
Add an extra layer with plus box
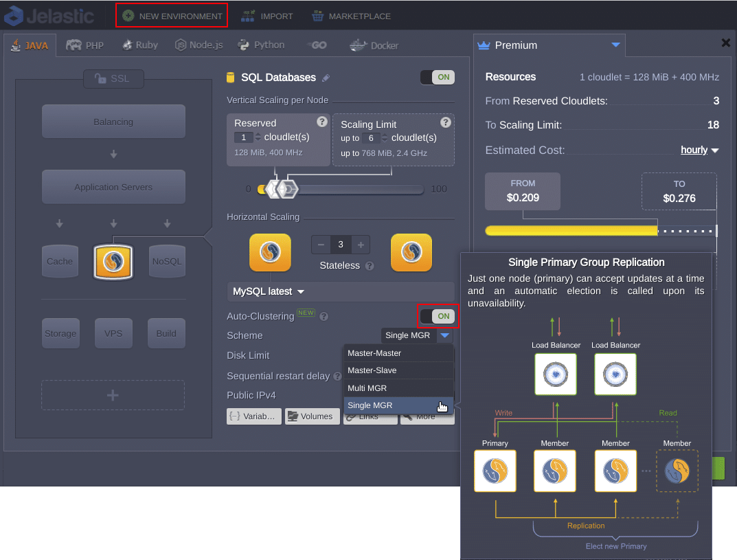113,395
